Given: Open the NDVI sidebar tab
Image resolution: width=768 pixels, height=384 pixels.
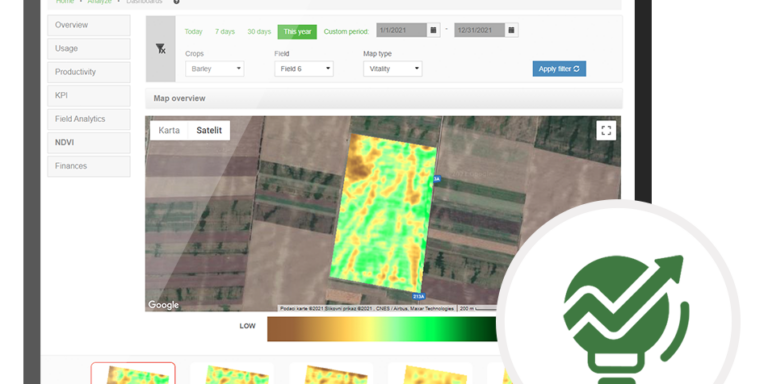Looking at the screenshot, I should 89,143.
